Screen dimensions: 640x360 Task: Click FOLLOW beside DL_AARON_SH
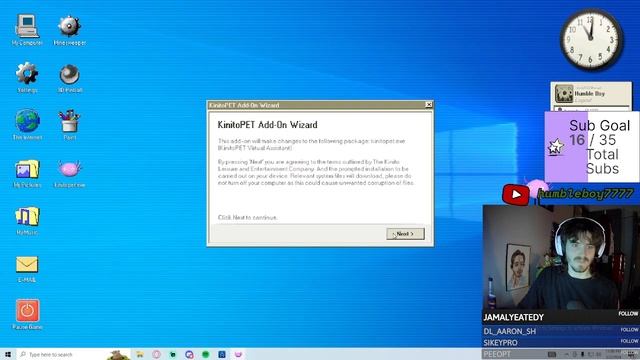click(629, 329)
